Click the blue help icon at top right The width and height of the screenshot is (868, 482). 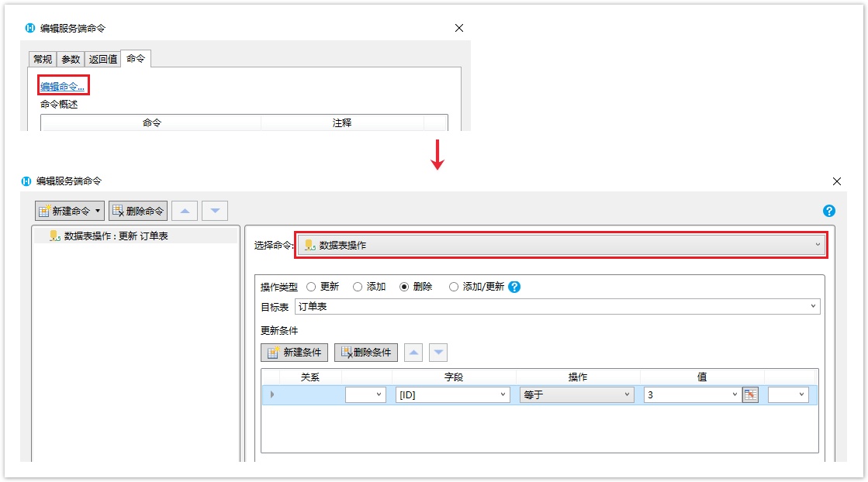click(829, 211)
